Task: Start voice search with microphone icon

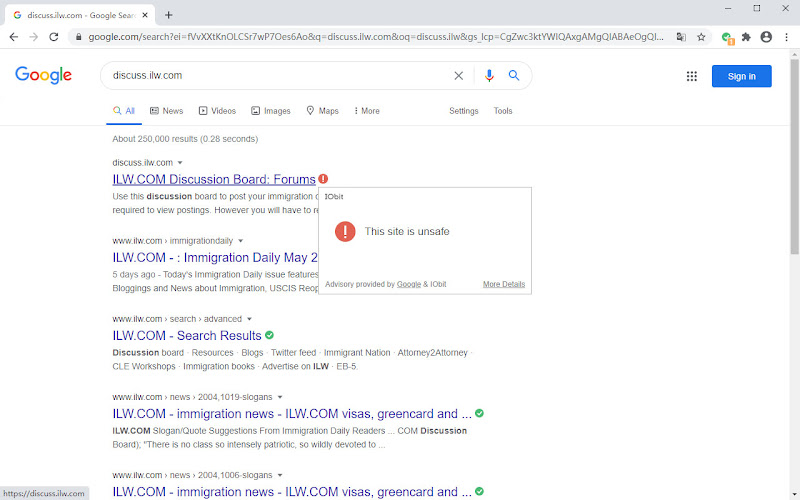Action: click(489, 76)
